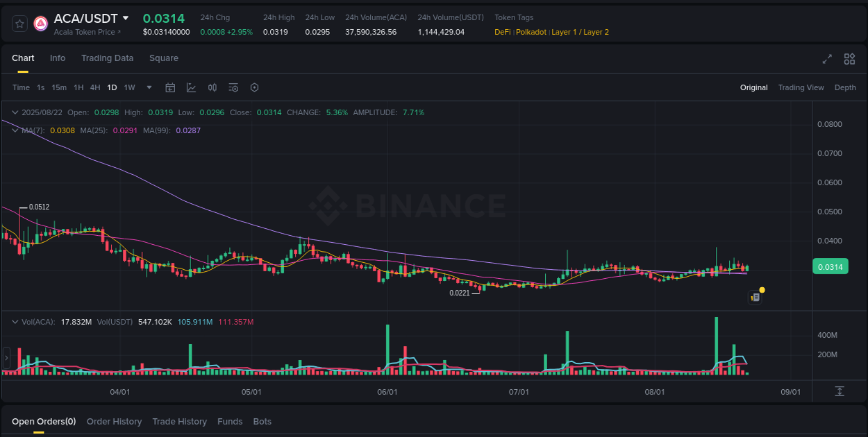The height and width of the screenshot is (437, 868).
Task: Toggle the favorite star for ACA/USDT
Action: 19,23
